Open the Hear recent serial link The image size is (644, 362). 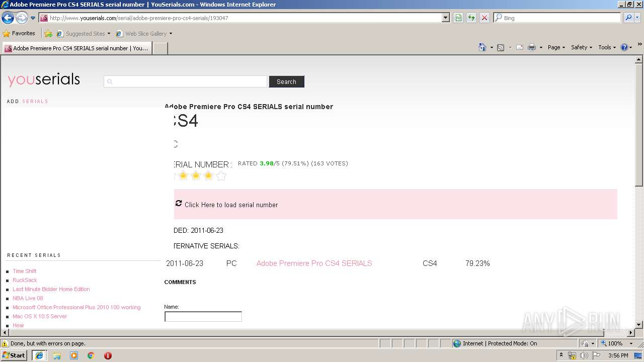[18, 325]
